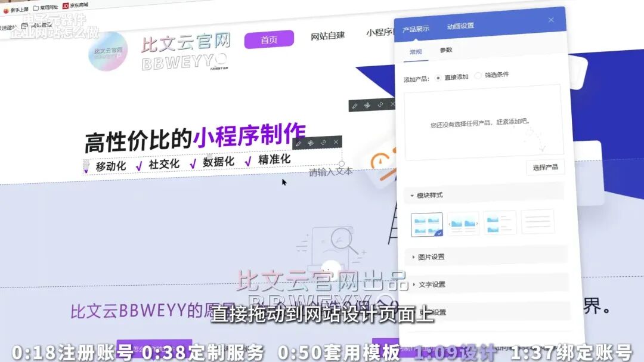Select the 筛选条件 radio option
The image size is (644, 362).
[478, 76]
